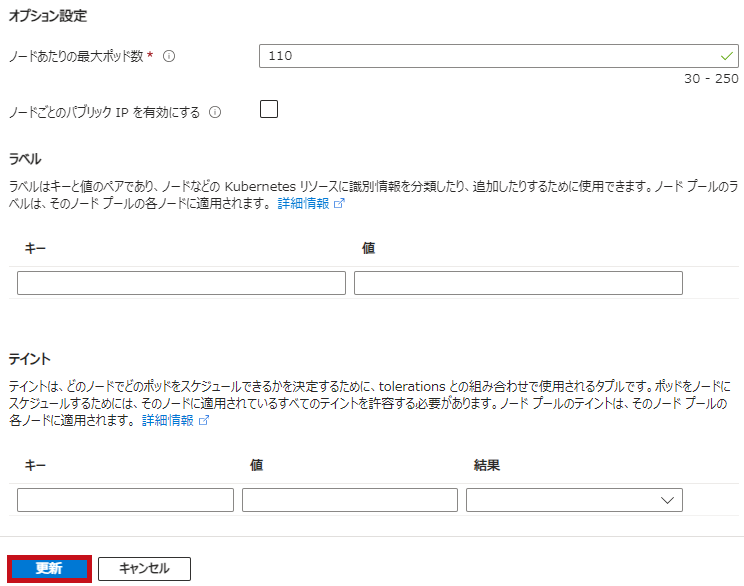744x586 pixels.
Task: Click the 結果 column header
Action: pos(487,465)
